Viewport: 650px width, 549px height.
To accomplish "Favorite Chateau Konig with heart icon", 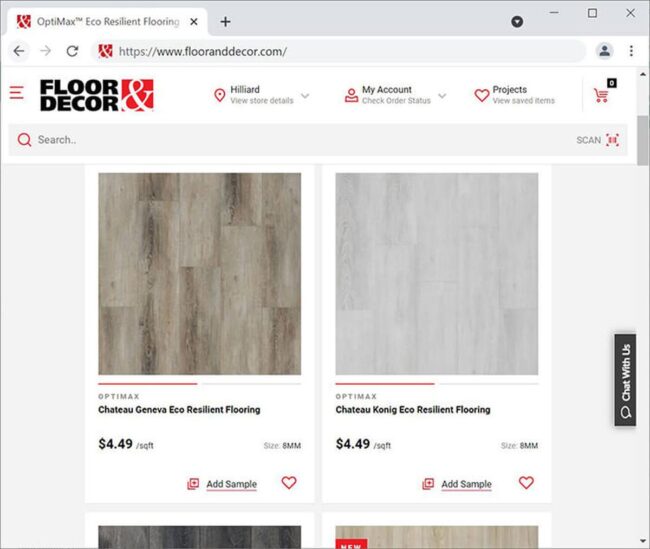I will pyautogui.click(x=526, y=483).
